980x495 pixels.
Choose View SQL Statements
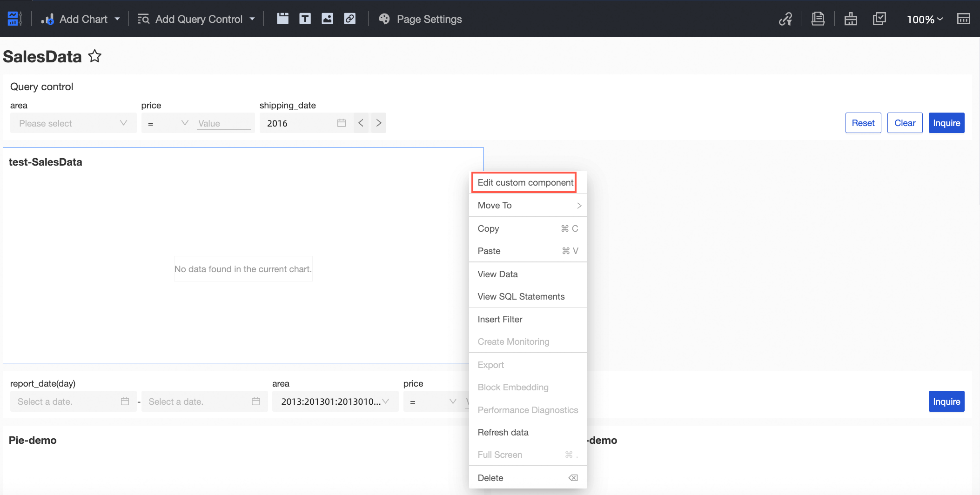click(x=528, y=296)
